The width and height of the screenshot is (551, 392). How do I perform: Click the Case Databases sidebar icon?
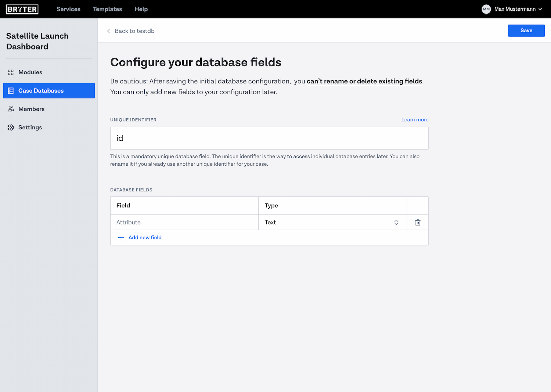click(x=11, y=91)
